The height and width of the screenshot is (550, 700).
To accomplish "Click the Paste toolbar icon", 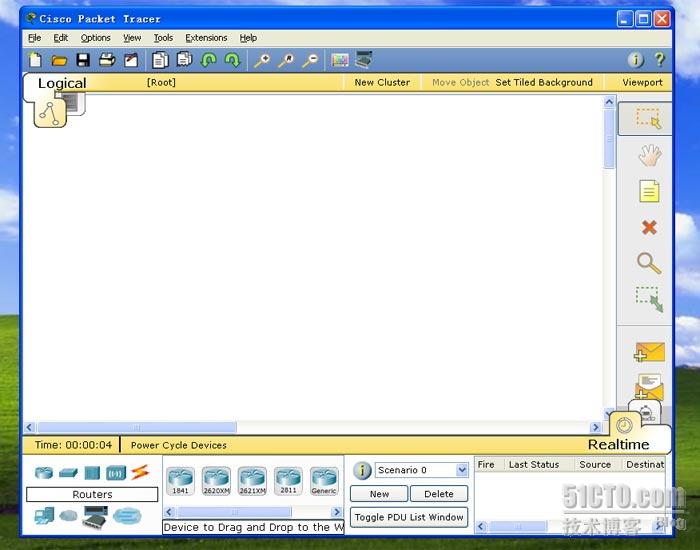I will pos(184,59).
